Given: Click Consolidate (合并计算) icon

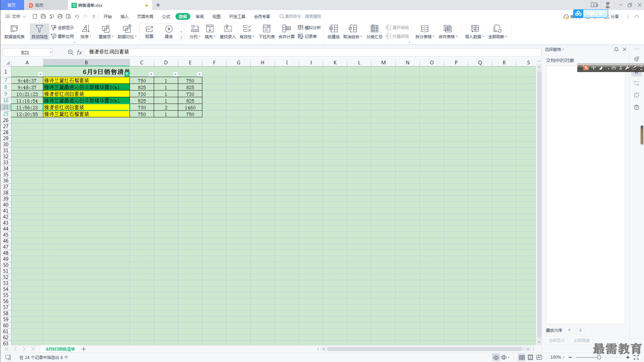Looking at the screenshot, I should point(287,32).
